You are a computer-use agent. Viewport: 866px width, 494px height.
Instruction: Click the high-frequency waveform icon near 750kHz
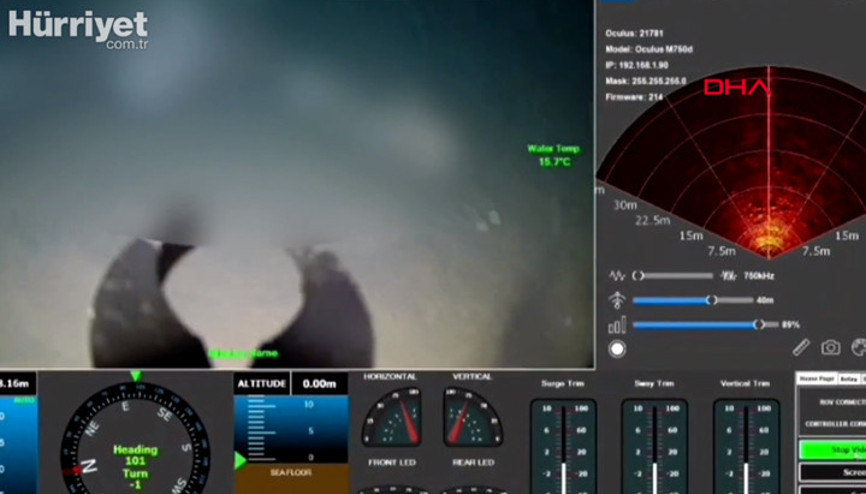click(729, 275)
